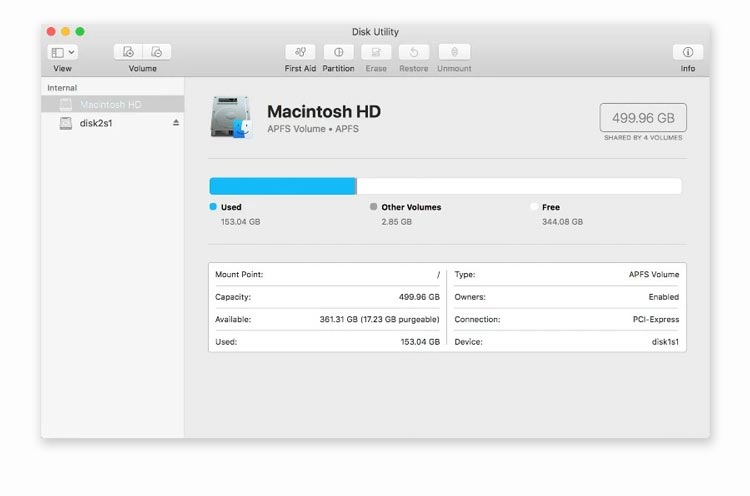Viewport: 750px width, 496px height.
Task: Click the Used row in info table
Action: [x=327, y=342]
